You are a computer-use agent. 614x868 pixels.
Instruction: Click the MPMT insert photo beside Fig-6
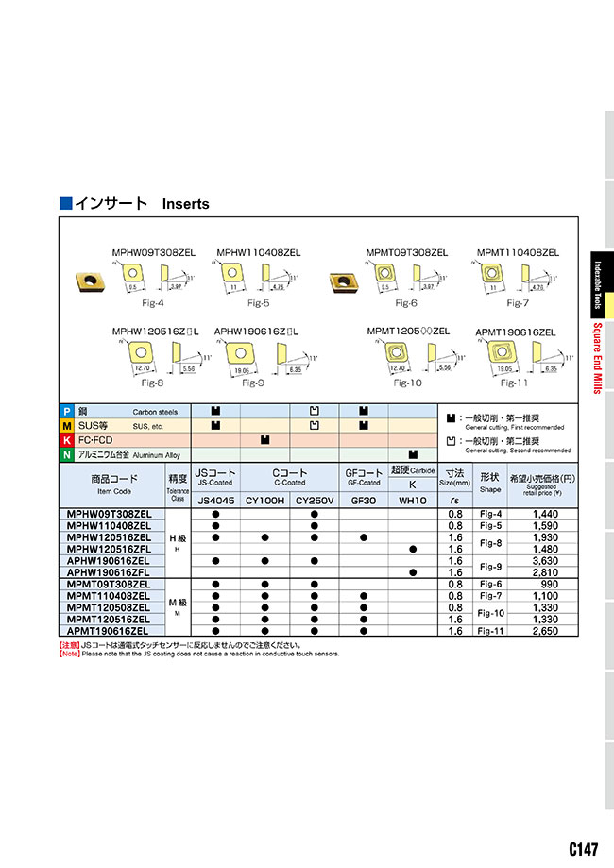[342, 280]
